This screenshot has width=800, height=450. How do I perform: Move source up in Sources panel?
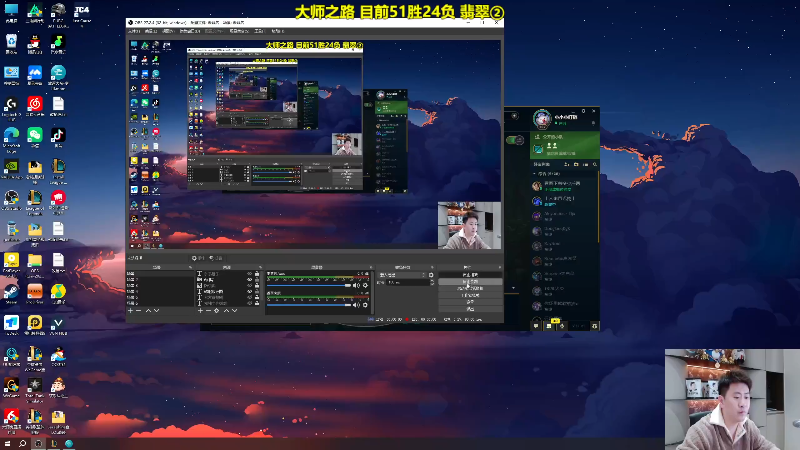pyautogui.click(x=227, y=311)
